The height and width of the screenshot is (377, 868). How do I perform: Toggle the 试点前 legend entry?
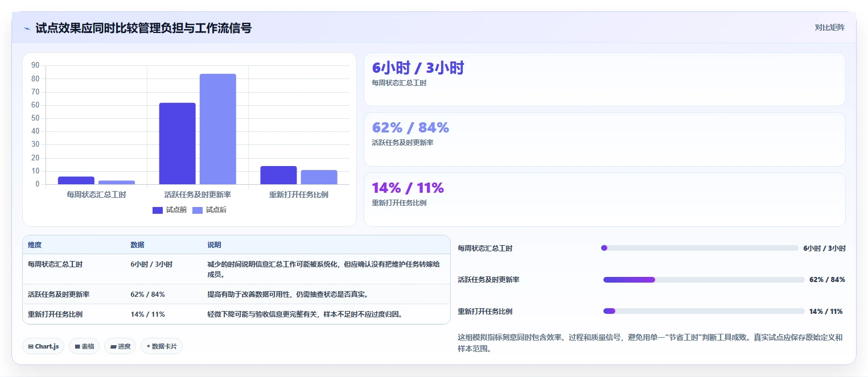170,210
